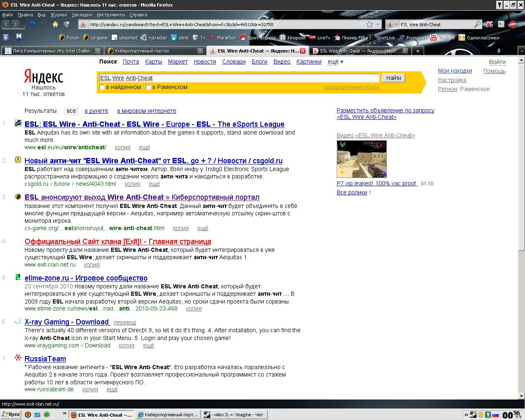Play the P7 vip leaked video thumbnail
Screen dimensions: 525x420
[x=361, y=159]
